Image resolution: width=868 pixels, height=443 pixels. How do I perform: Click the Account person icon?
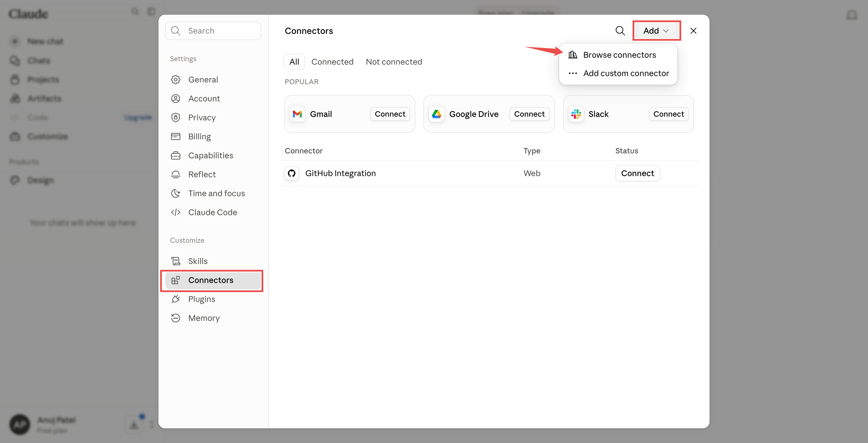coord(176,99)
